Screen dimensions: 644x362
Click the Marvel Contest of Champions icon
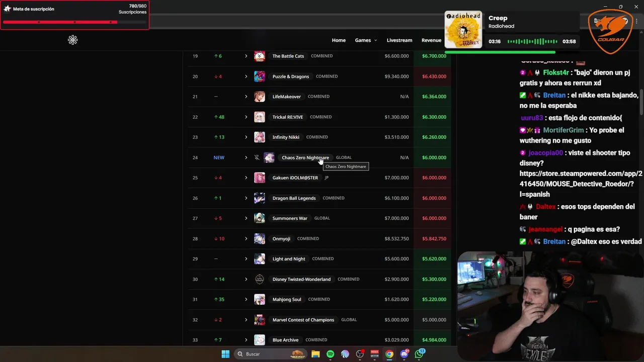tap(260, 320)
